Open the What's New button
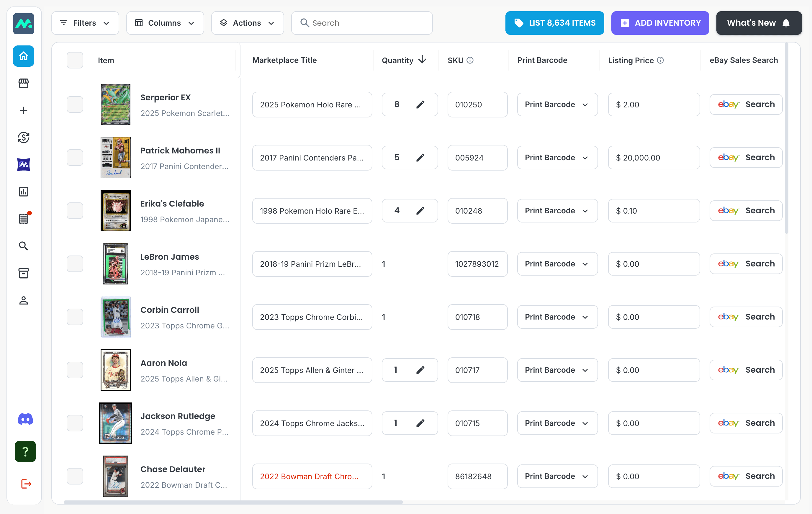812x514 pixels. (759, 23)
